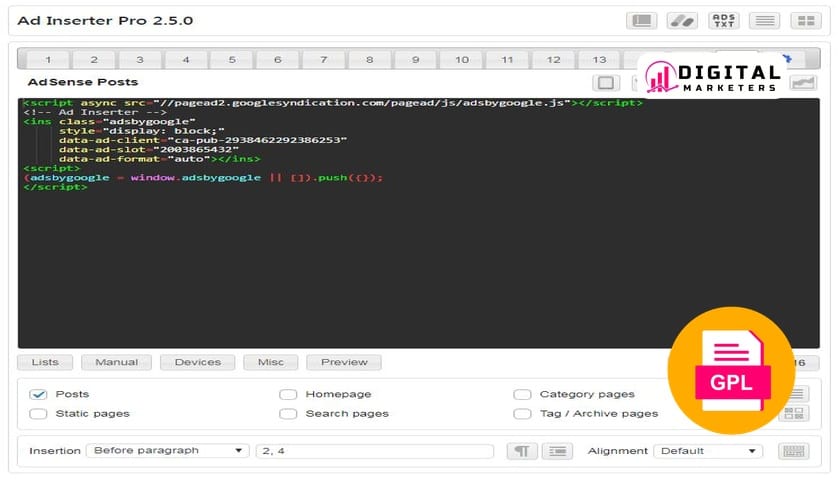Click the paragraph counting pilcrow icon

pos(521,451)
